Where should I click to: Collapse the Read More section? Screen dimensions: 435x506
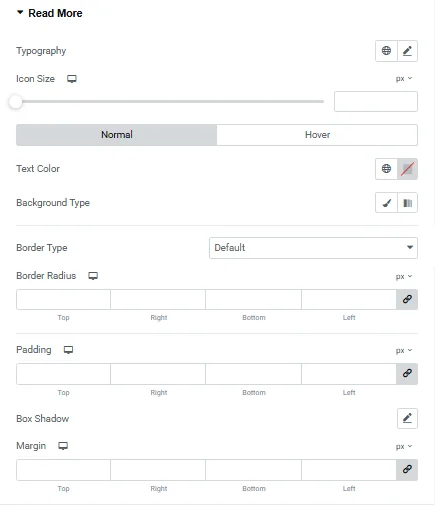[49, 13]
